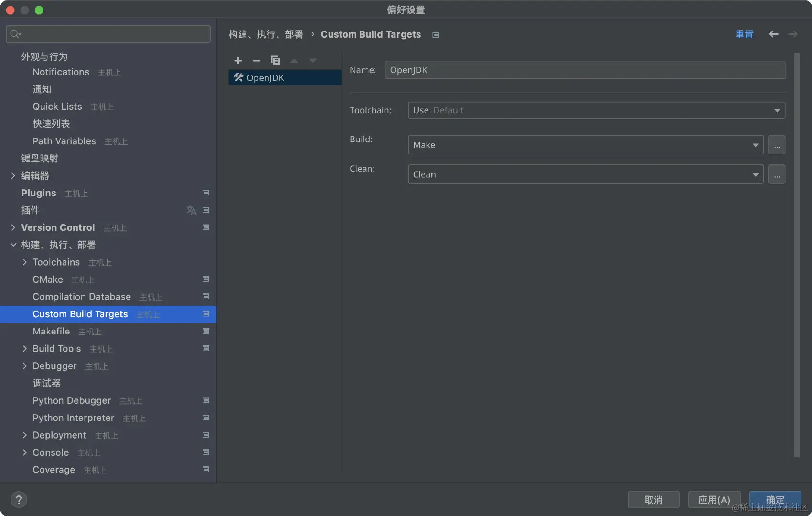The width and height of the screenshot is (812, 516).
Task: Open external tools for Clean via ellipsis
Action: (x=777, y=174)
